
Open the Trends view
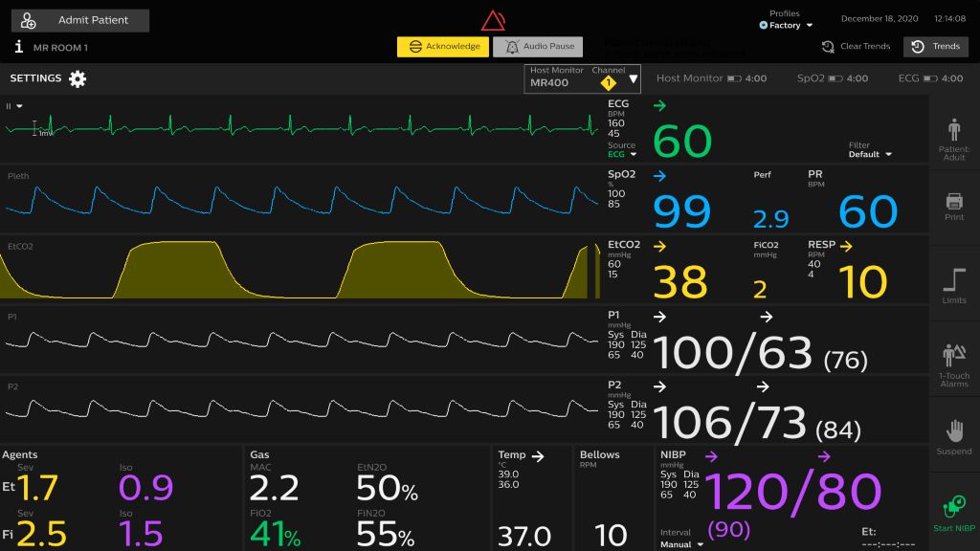pos(936,47)
